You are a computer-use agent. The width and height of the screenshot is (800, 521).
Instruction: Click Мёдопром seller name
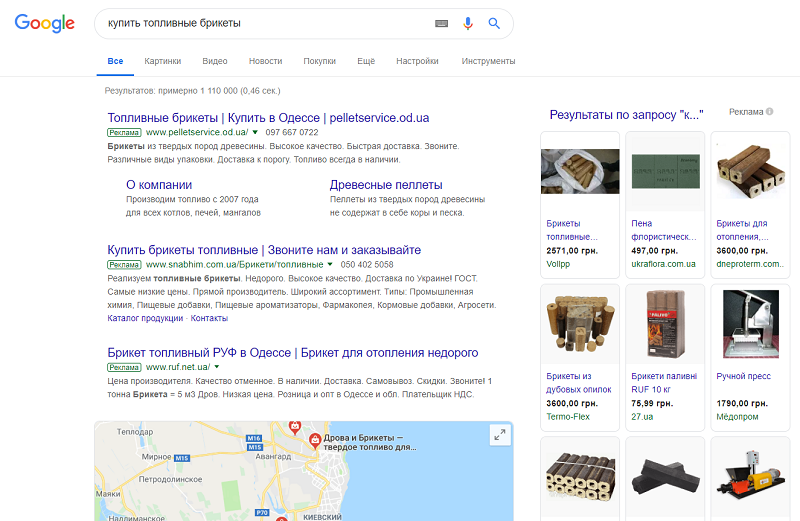pyautogui.click(x=737, y=416)
